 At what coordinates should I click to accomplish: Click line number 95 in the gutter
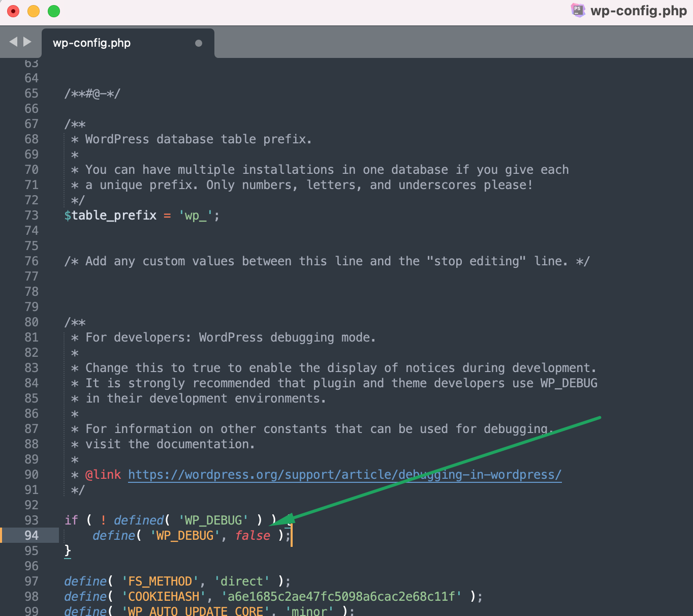point(31,551)
